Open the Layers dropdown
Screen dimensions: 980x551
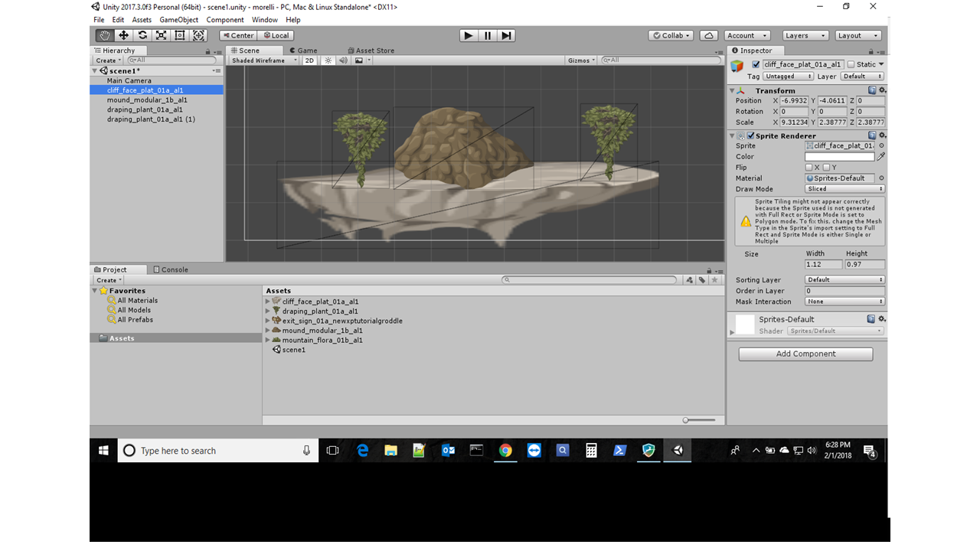point(805,35)
